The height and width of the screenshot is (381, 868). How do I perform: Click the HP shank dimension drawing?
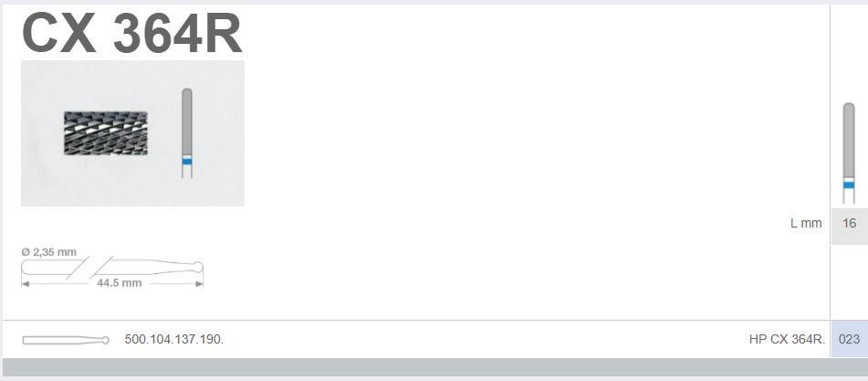pos(112,268)
